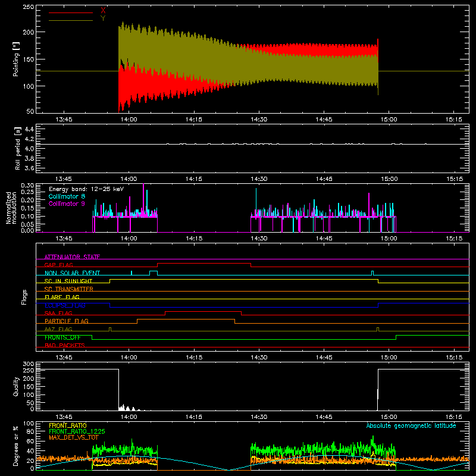Click 14:30 under the Quality plot
The height and width of the screenshot is (476, 476).
click(259, 417)
